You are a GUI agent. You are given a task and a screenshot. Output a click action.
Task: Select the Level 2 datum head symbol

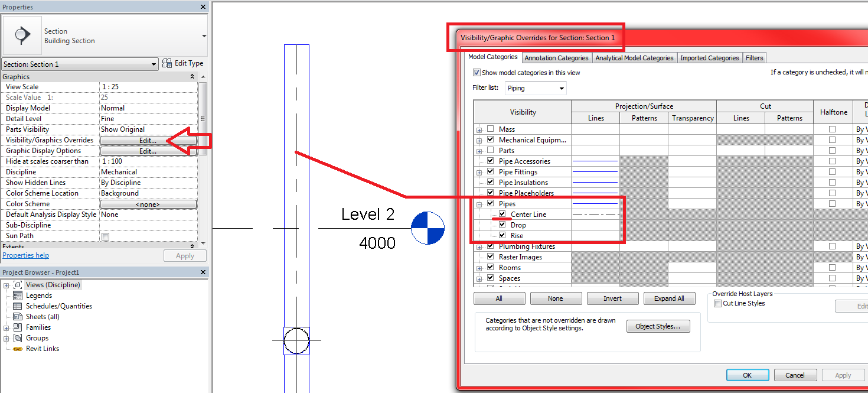[428, 228]
